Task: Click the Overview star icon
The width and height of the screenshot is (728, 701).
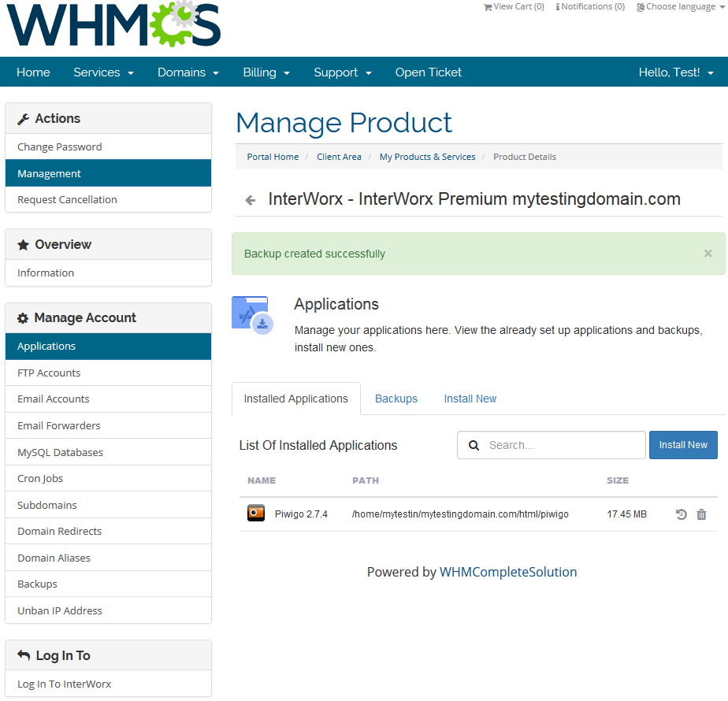Action: (23, 245)
